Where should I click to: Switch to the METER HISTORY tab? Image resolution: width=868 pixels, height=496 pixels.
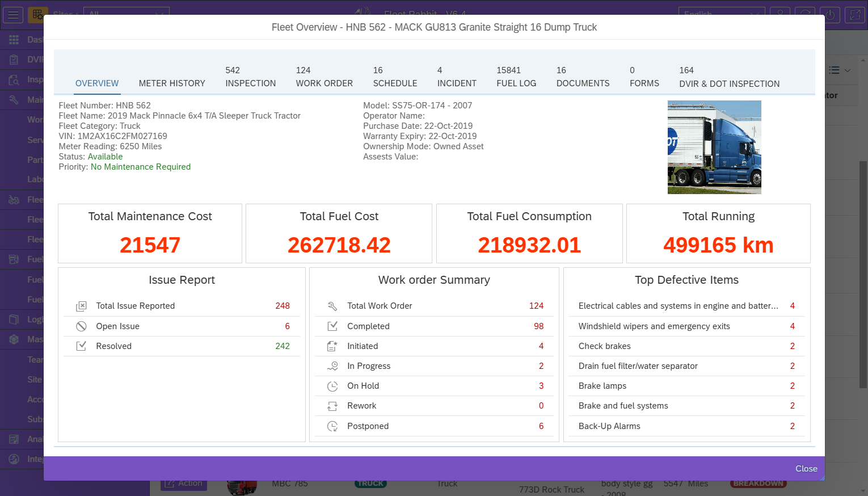point(172,83)
